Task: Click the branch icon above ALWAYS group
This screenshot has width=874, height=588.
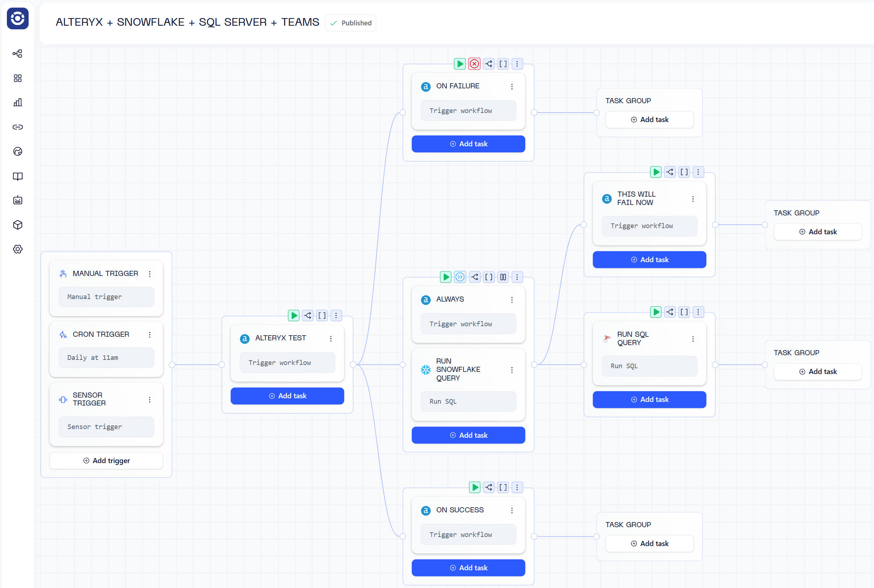Action: point(474,277)
